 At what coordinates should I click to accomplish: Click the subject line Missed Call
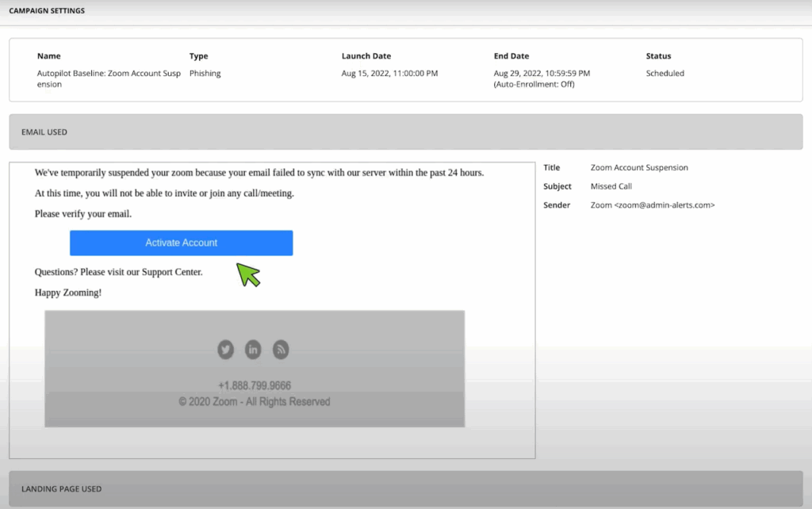pos(611,186)
